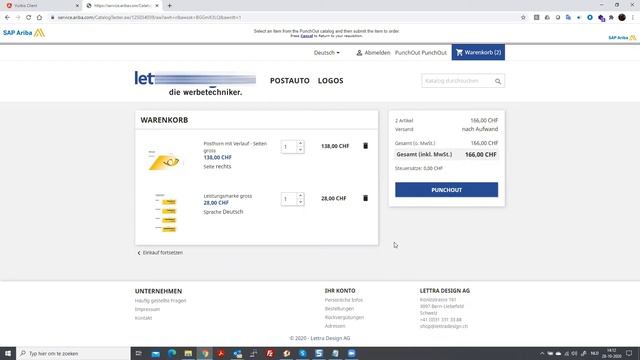
Task: Launch Microsoft Edge from the taskbar
Action: [x=172, y=353]
